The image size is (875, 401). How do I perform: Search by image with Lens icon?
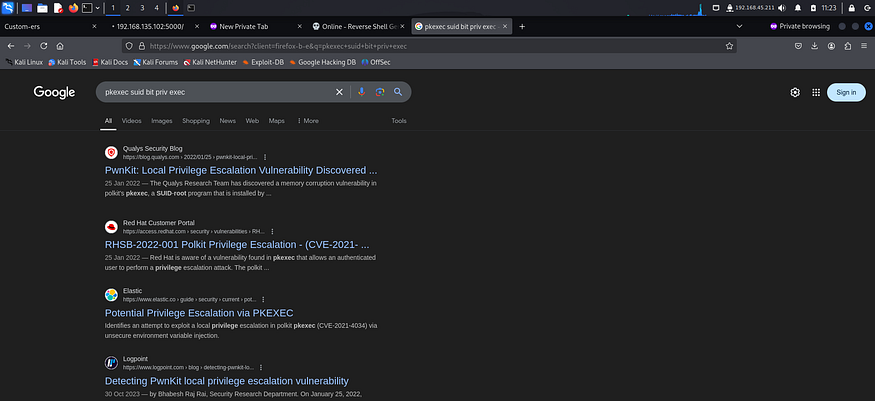click(380, 92)
